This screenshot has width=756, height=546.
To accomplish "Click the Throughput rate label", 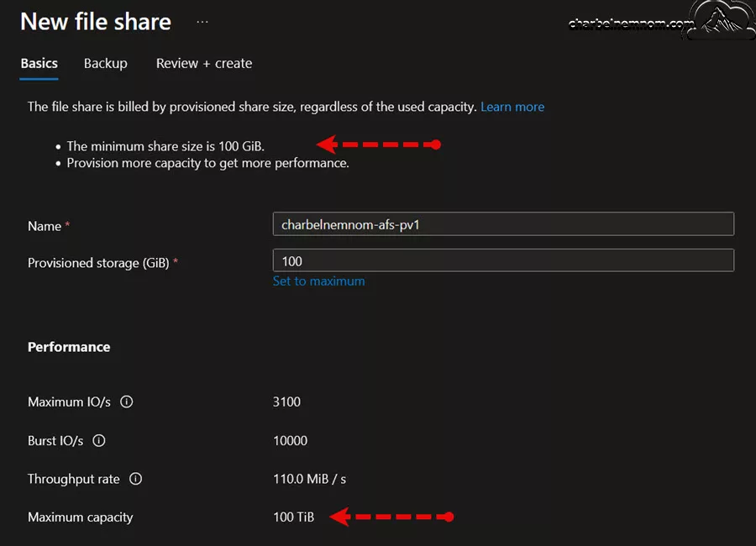I will (x=73, y=479).
